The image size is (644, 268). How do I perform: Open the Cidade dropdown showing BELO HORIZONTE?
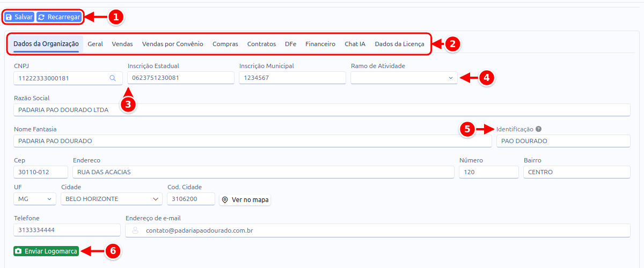112,199
